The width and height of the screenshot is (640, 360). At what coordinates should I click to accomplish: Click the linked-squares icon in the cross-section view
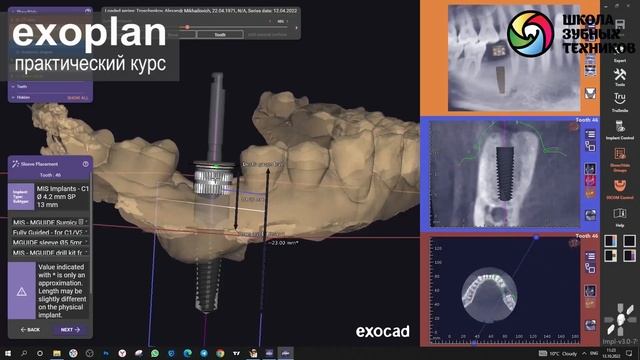(590, 146)
